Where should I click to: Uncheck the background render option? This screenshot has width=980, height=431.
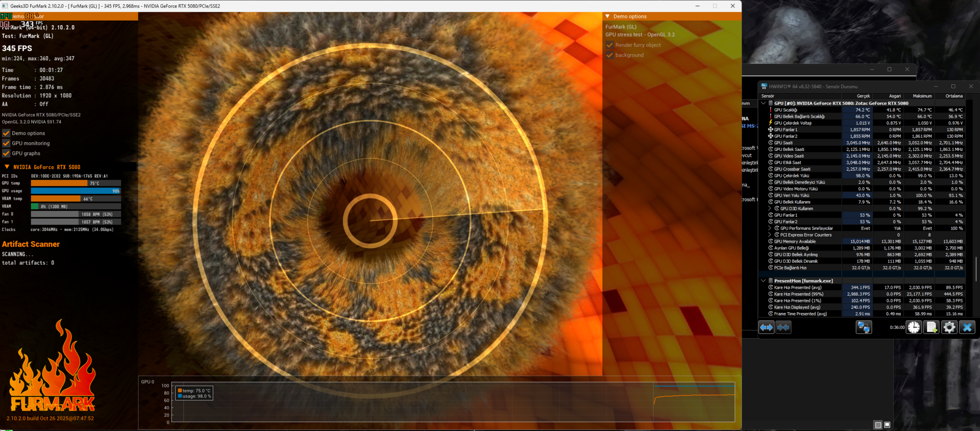tap(609, 55)
